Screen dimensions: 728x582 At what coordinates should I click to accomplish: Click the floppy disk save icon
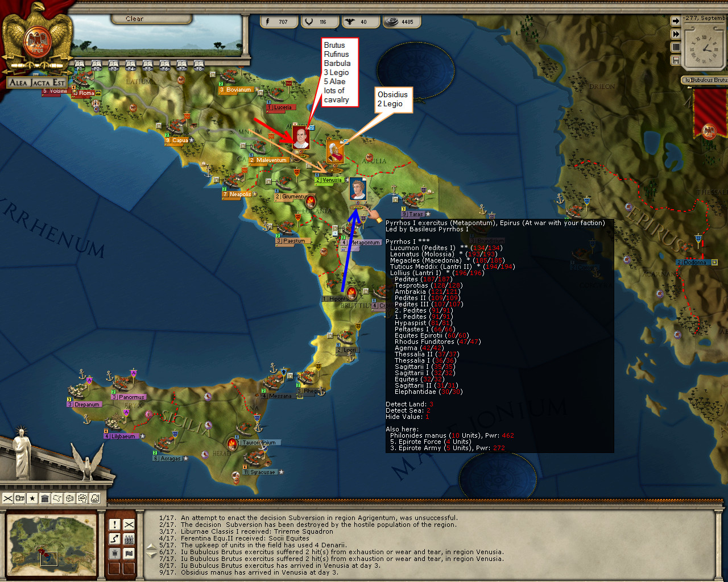click(676, 60)
